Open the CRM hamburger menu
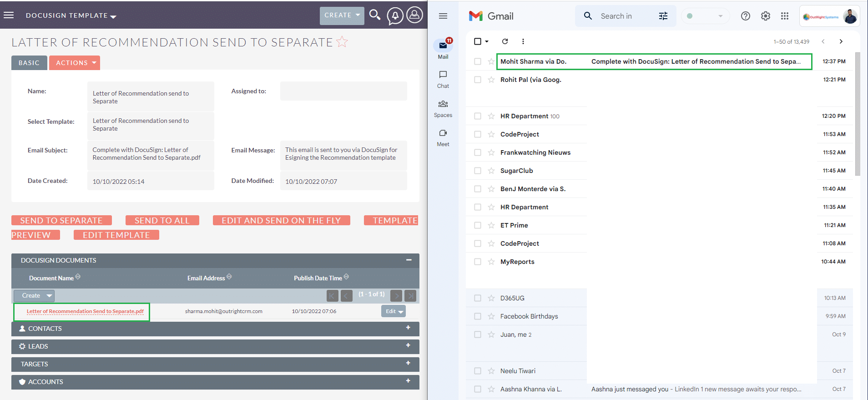868x400 pixels. tap(9, 15)
